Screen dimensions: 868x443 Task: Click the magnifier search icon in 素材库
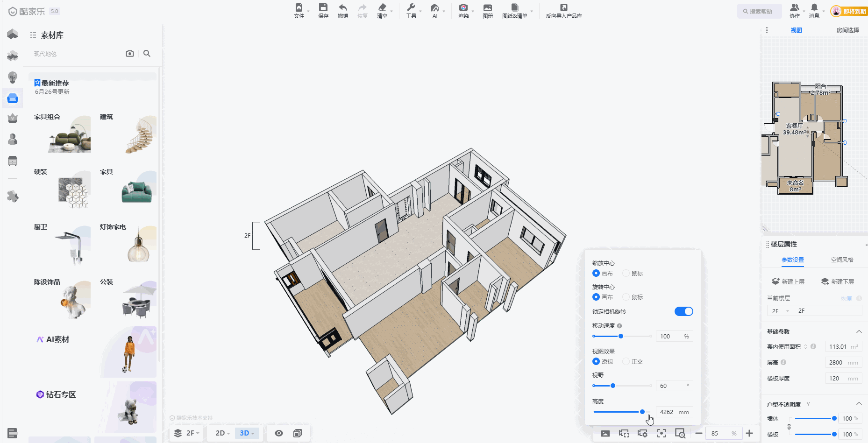147,54
